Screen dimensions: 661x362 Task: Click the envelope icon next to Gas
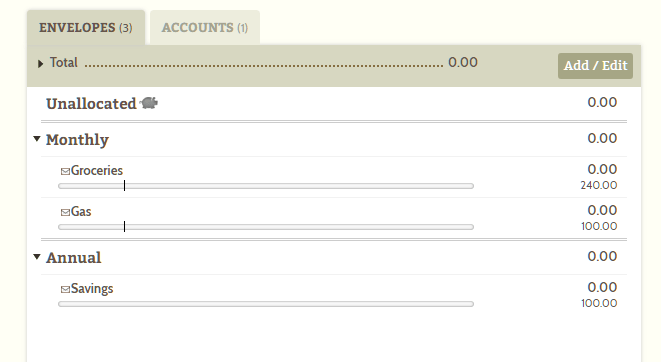tap(65, 212)
